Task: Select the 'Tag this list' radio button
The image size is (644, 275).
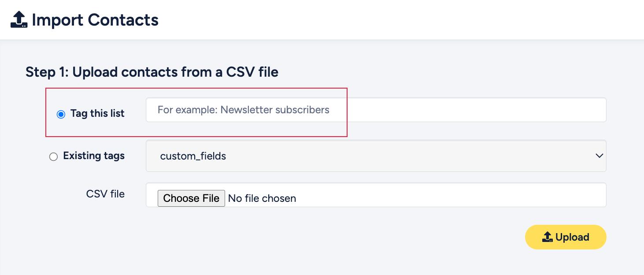Action: coord(61,114)
